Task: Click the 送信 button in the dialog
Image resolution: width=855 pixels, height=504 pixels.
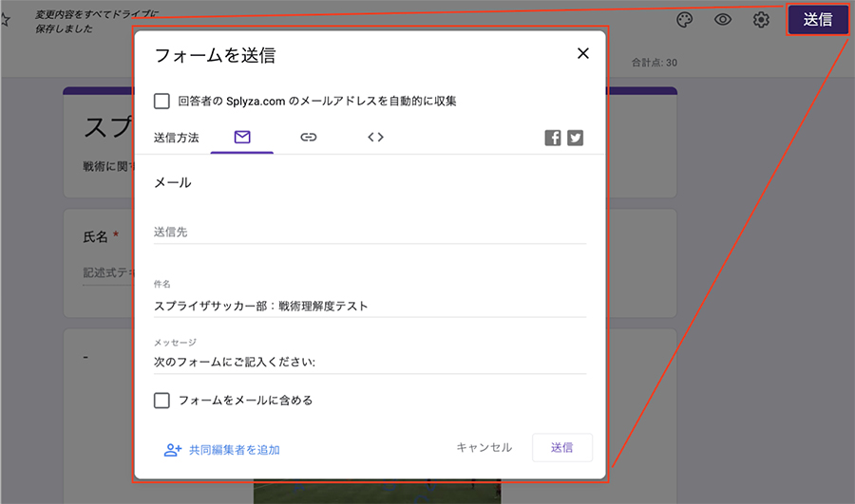Action: (562, 448)
